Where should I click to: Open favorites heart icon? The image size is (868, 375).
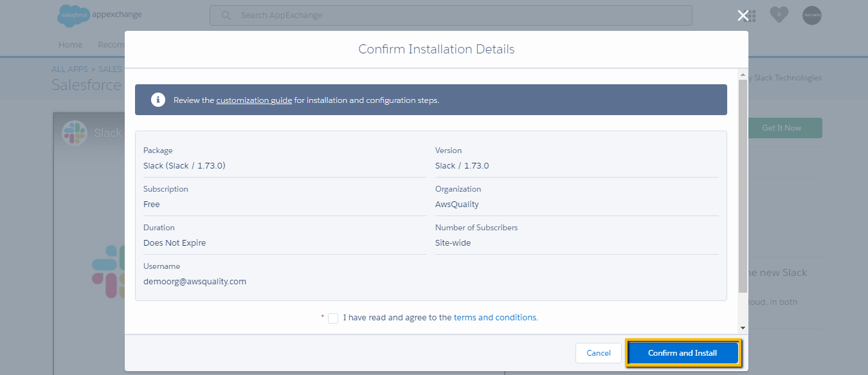point(779,15)
